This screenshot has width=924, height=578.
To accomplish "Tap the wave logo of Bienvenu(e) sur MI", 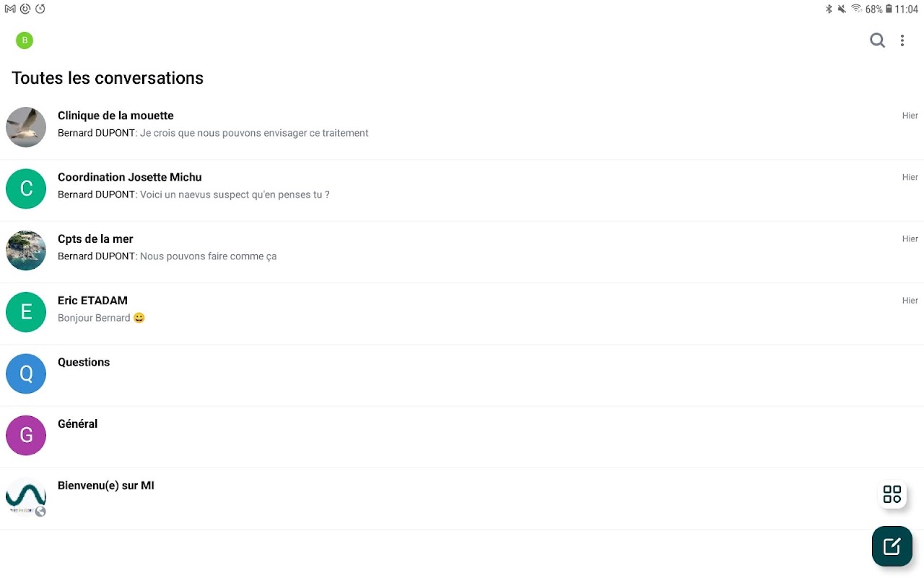I will 26,497.
